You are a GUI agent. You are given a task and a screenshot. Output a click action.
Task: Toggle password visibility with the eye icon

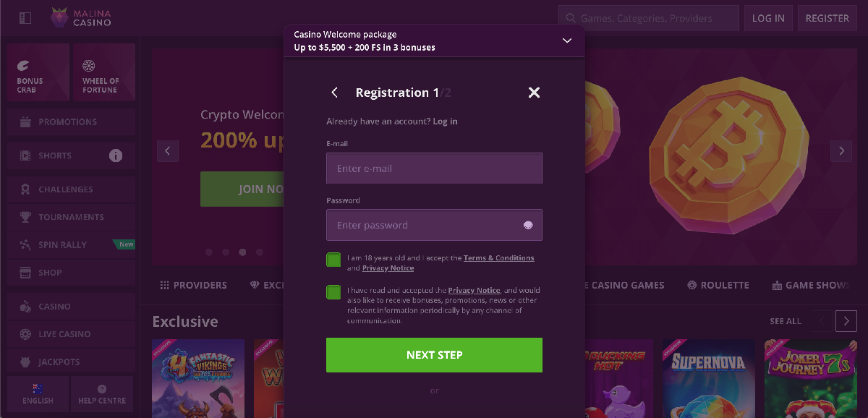pos(529,225)
